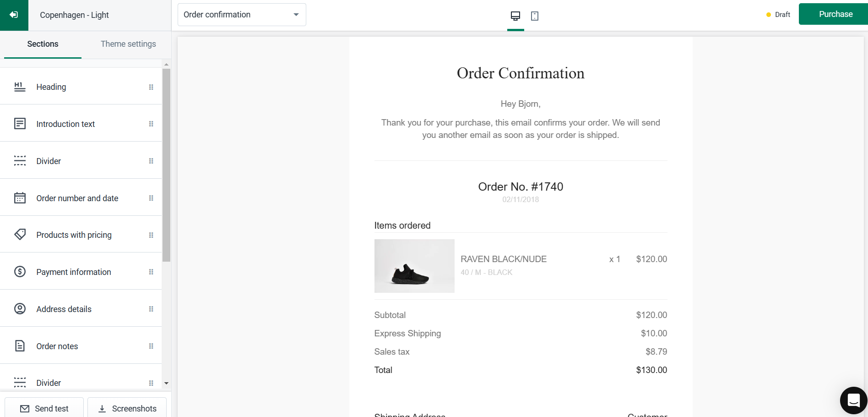Switch to desktop preview icon
Screen dimensions: 868x417
click(515, 16)
